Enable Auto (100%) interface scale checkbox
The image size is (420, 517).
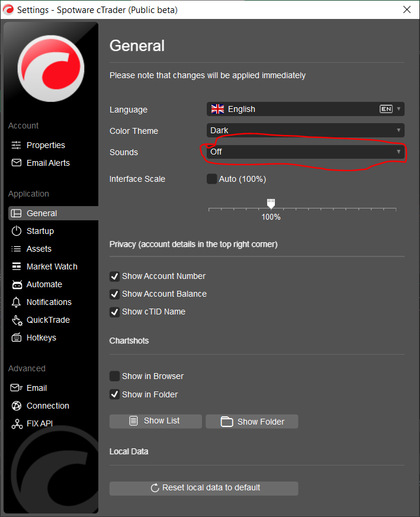212,179
